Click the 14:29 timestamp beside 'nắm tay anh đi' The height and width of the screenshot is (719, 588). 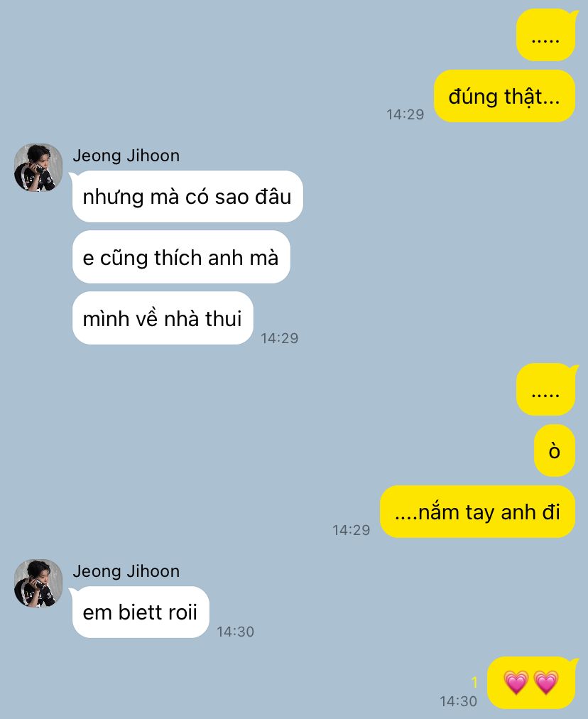351,530
